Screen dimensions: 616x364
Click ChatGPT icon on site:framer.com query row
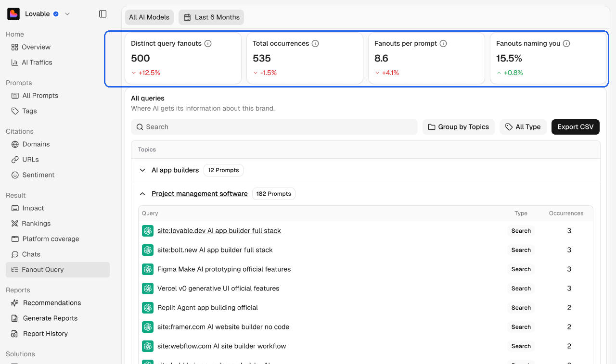tap(148, 327)
